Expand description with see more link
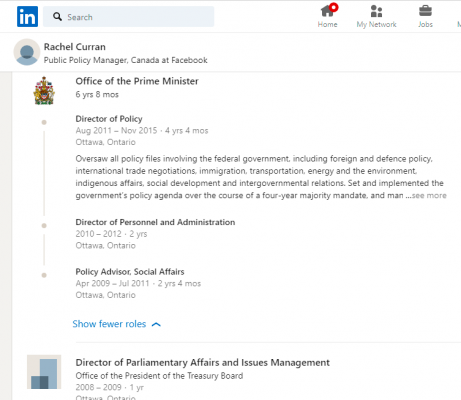461x400 pixels. coord(429,196)
